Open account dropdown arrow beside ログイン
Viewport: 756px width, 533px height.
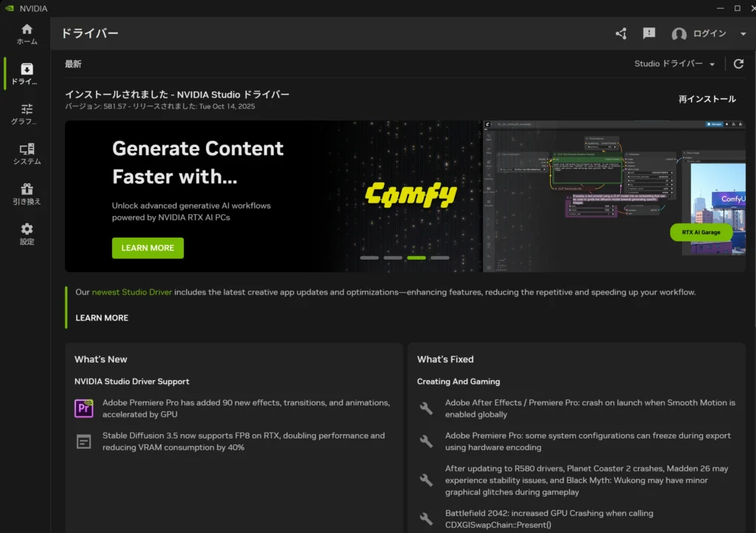point(743,34)
